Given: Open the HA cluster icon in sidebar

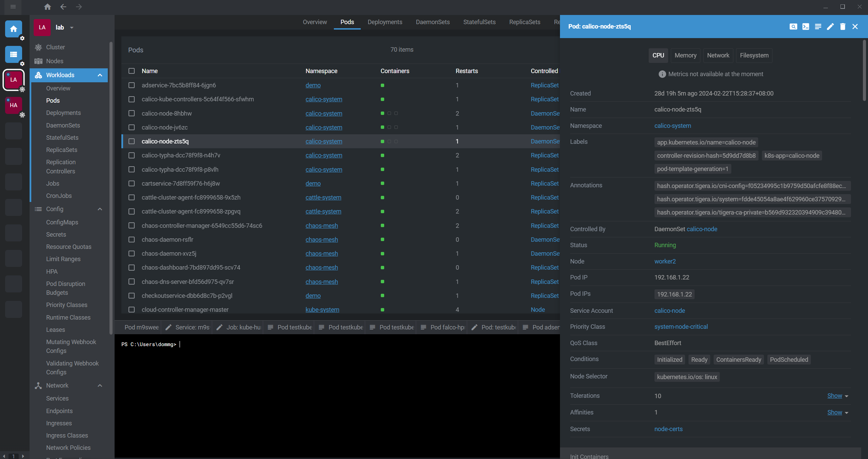Looking at the screenshot, I should [x=14, y=105].
